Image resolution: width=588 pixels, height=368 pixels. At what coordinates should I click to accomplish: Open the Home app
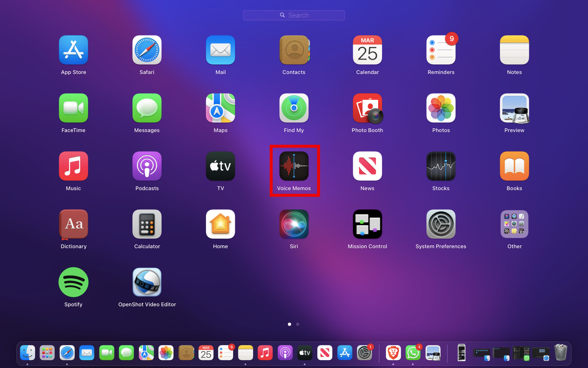(x=220, y=224)
